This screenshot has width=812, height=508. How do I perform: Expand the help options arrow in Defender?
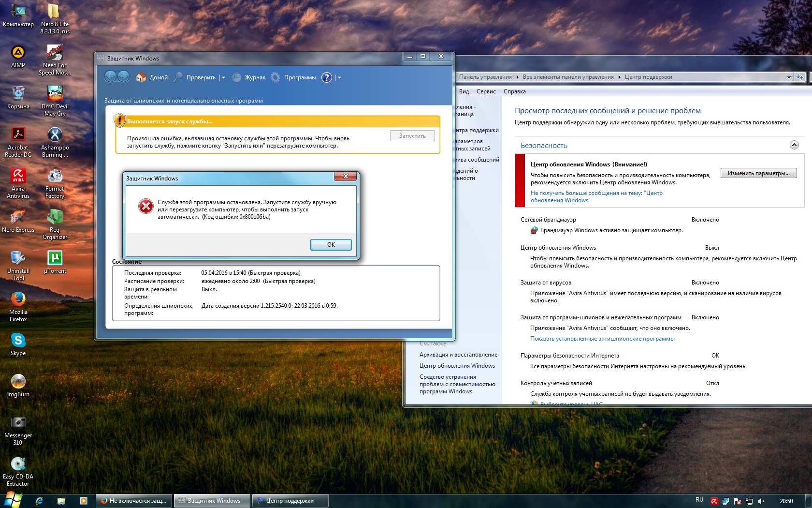point(339,77)
